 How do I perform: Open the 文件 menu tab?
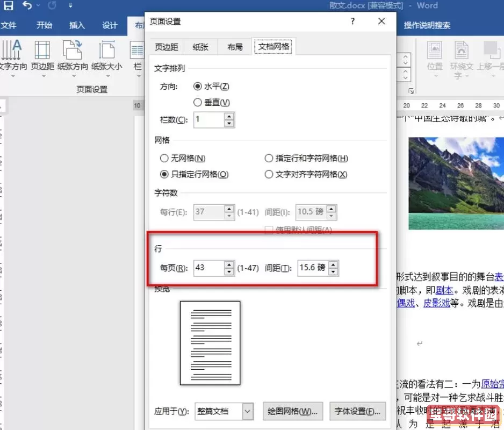coord(9,25)
